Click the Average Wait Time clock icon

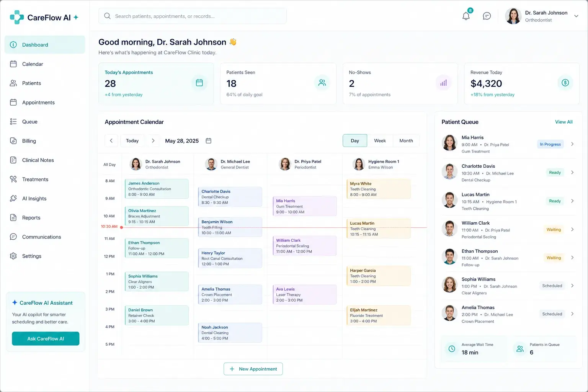452,349
